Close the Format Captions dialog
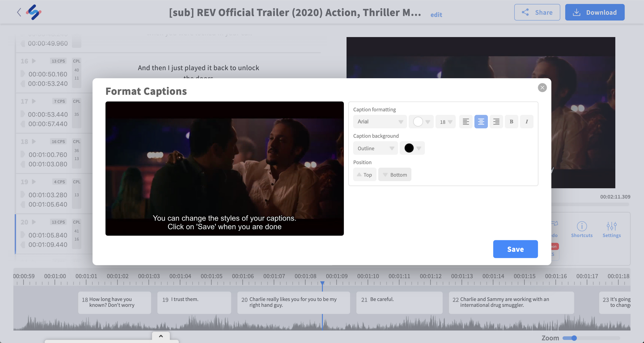The width and height of the screenshot is (644, 343). [x=542, y=88]
